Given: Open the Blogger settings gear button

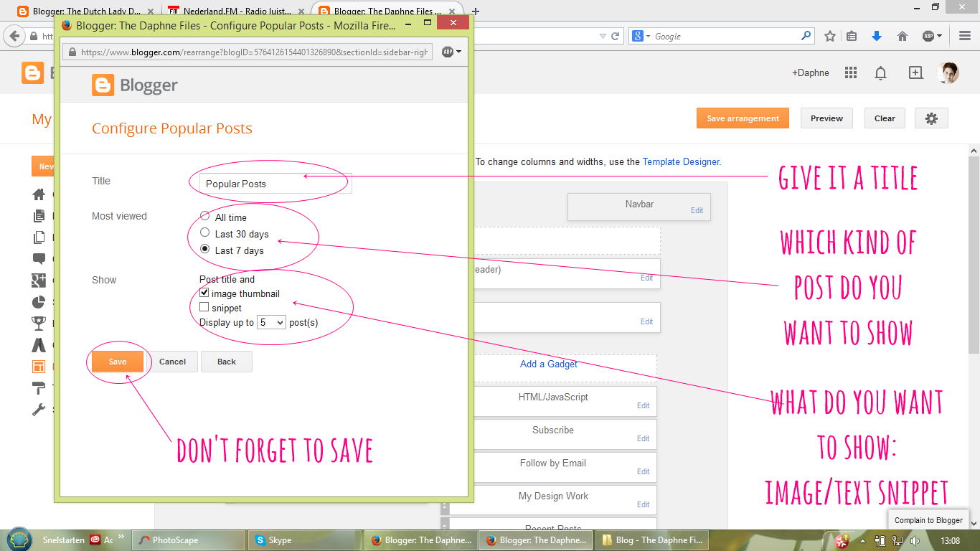Looking at the screenshot, I should pos(932,118).
